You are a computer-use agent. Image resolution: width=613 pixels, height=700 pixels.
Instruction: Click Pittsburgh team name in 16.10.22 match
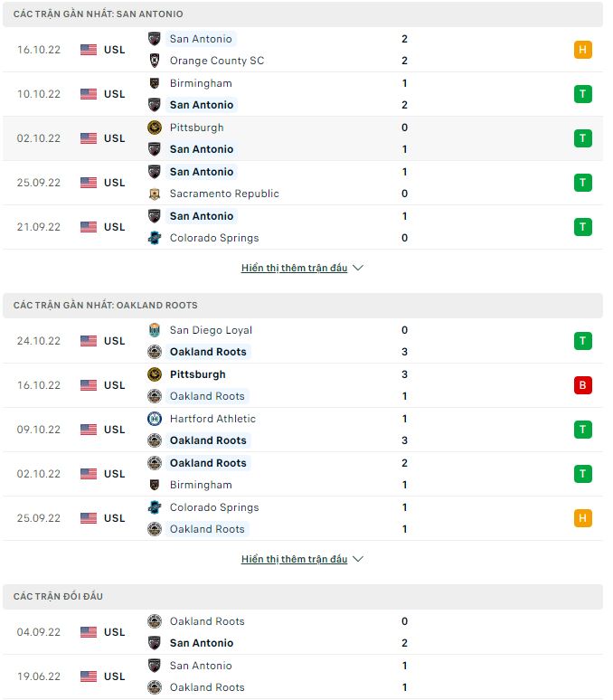(x=198, y=374)
